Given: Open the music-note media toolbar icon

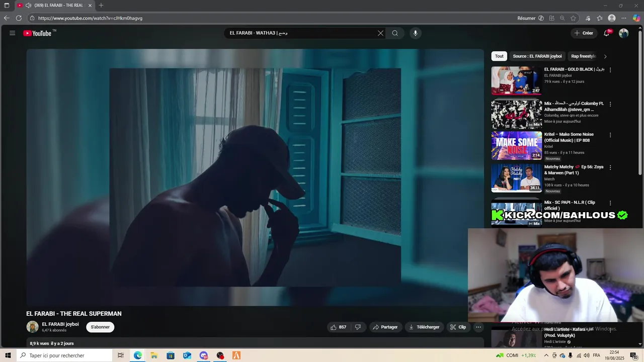Looking at the screenshot, I should (588, 18).
